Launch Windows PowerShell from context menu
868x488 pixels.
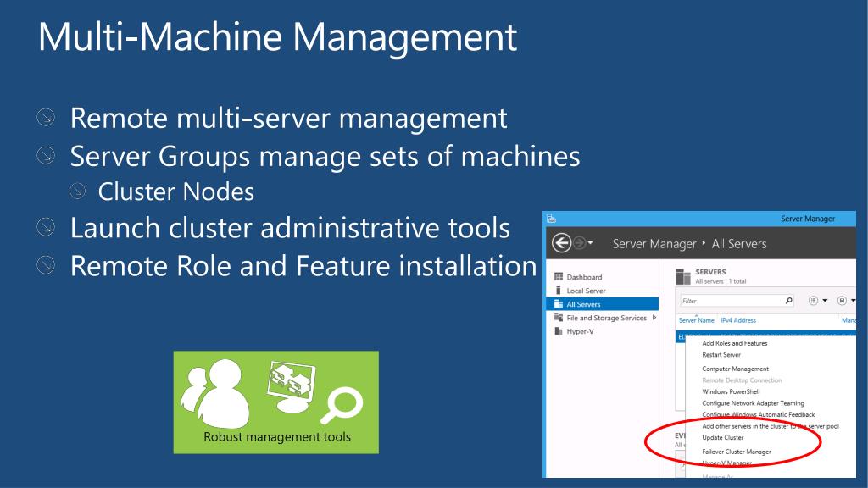point(731,391)
